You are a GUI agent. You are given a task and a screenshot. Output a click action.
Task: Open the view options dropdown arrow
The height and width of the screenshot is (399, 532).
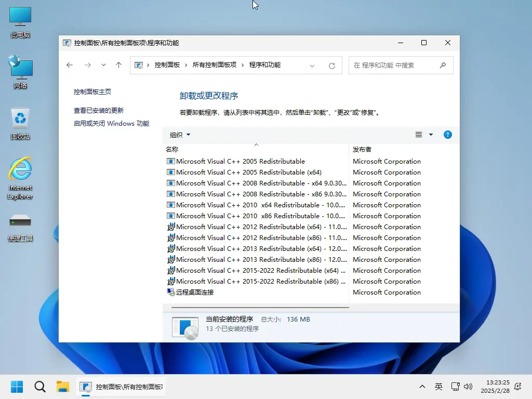[431, 134]
